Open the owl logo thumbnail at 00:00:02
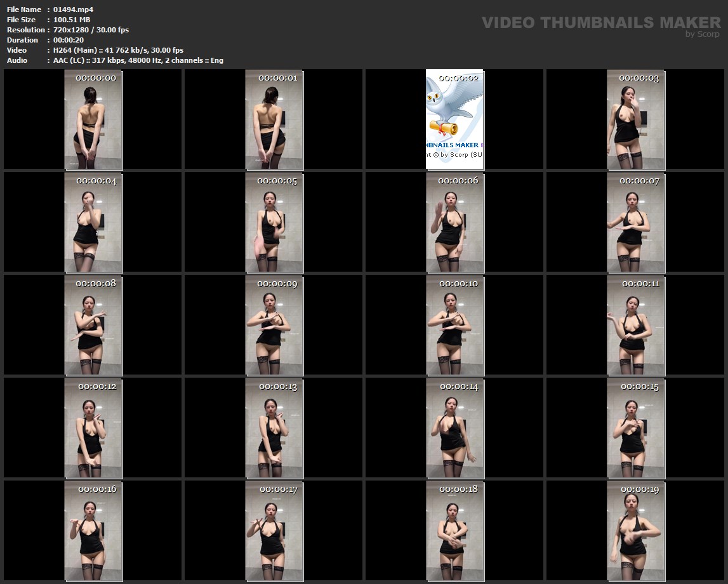728x584 pixels. pos(454,120)
